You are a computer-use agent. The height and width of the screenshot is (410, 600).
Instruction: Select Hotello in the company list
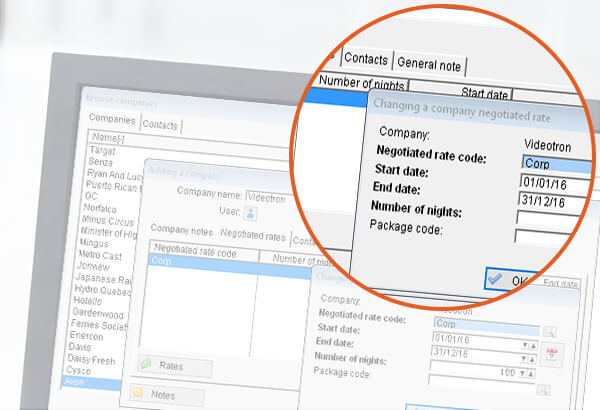88,301
